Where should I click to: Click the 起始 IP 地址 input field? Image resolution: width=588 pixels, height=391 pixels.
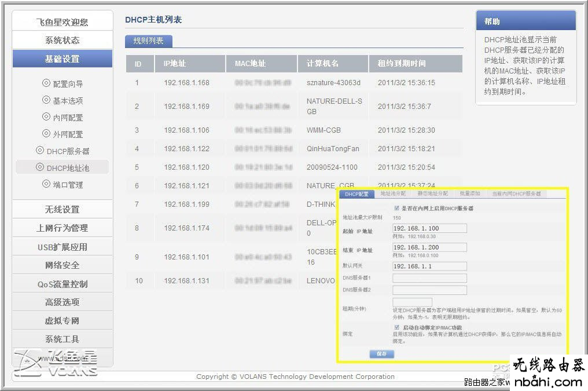(x=430, y=228)
